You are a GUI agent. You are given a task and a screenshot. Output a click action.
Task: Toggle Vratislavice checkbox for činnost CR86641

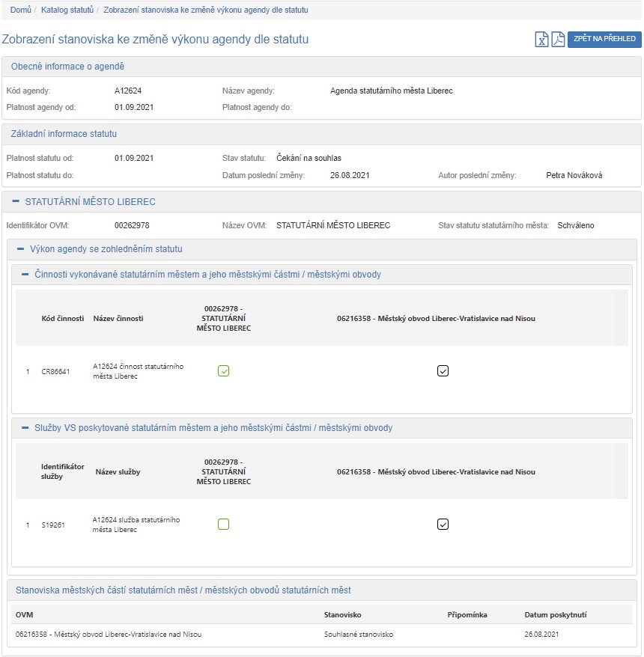443,370
